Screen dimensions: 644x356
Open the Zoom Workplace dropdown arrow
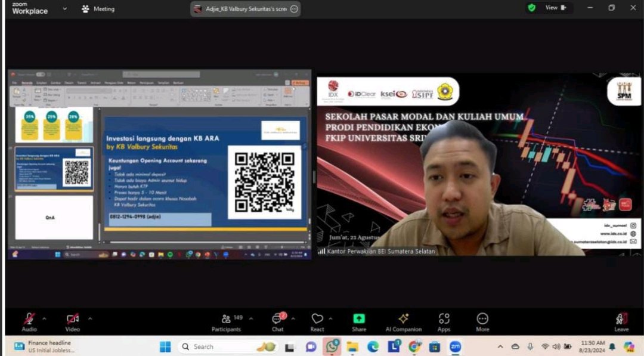(64, 9)
